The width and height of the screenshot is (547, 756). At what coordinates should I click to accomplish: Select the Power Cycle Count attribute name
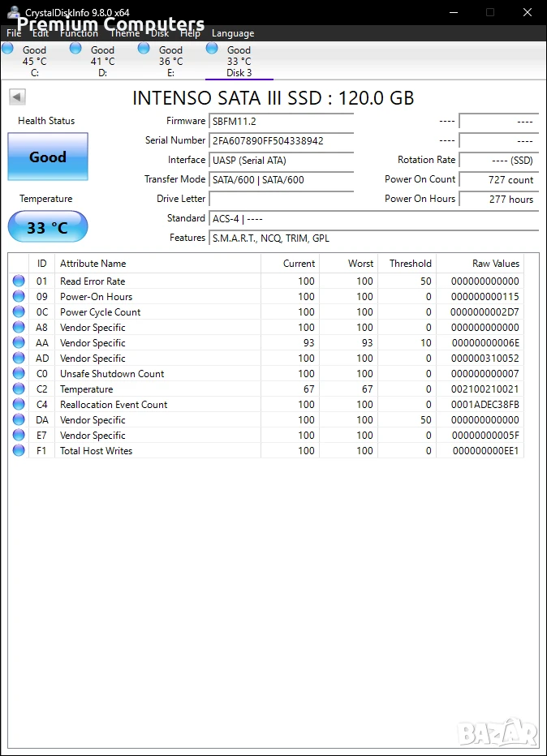pyautogui.click(x=101, y=312)
